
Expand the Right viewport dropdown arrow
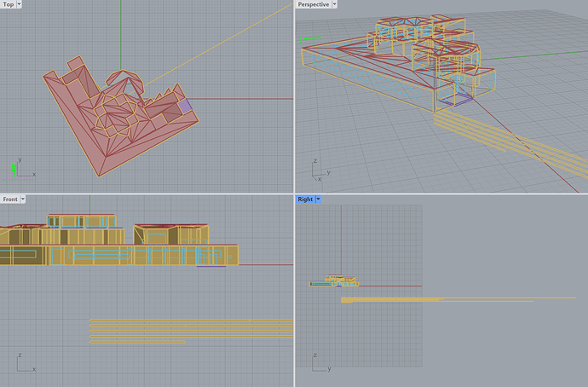319,199
